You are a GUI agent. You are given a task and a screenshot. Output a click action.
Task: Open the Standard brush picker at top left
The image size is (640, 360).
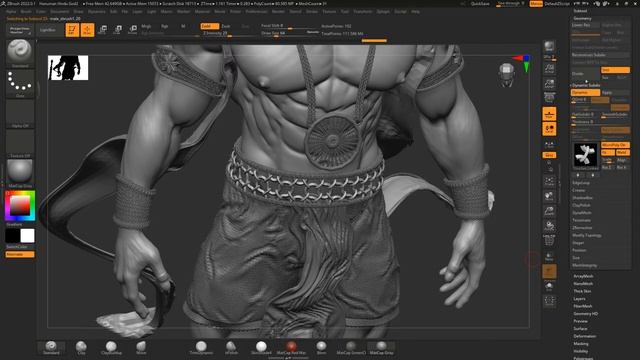point(20,53)
